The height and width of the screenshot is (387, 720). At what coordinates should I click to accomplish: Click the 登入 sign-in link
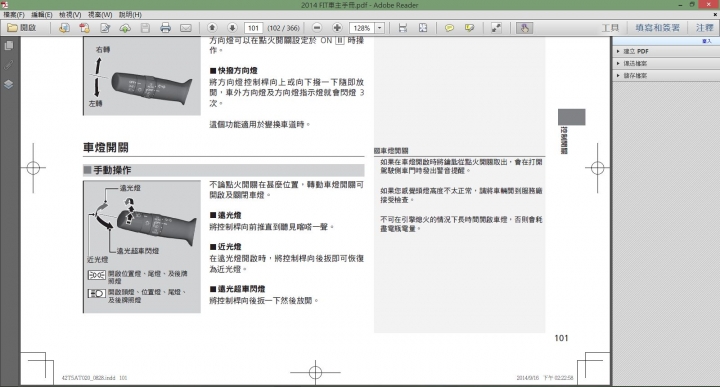point(707,41)
